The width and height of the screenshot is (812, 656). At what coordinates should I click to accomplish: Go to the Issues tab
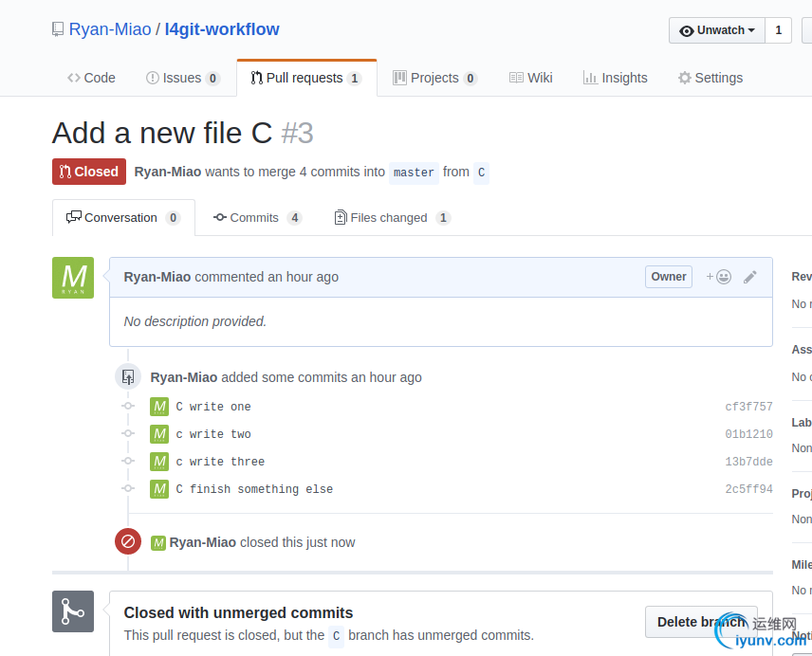tap(182, 78)
